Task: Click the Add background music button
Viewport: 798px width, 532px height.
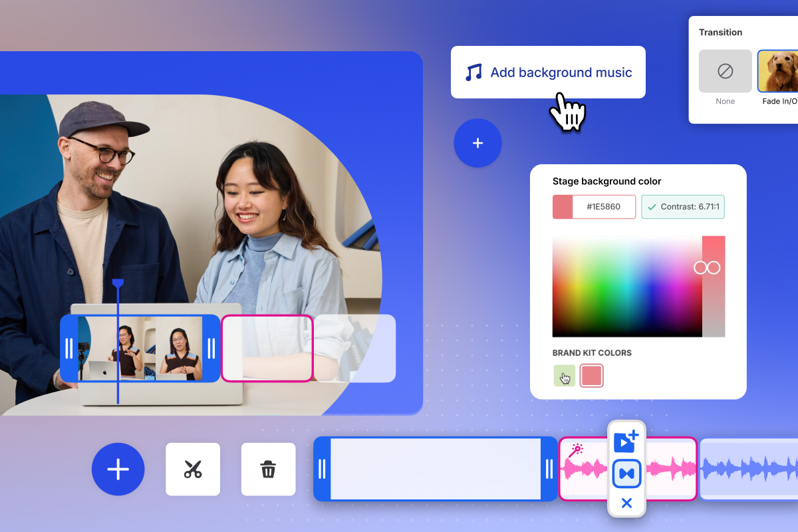Action: [x=548, y=72]
